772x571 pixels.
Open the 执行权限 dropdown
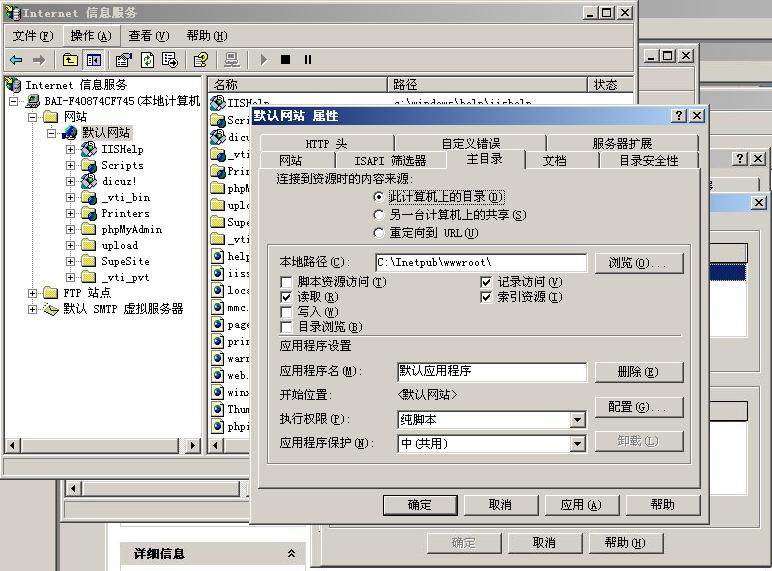click(x=578, y=420)
